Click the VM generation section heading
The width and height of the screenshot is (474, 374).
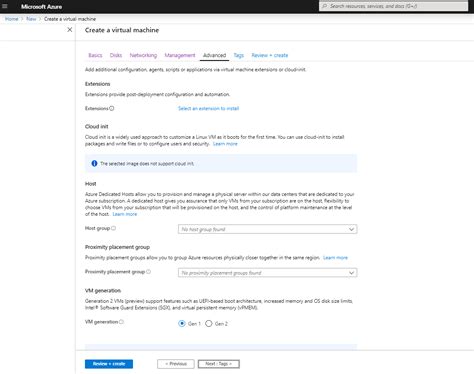[x=103, y=290]
